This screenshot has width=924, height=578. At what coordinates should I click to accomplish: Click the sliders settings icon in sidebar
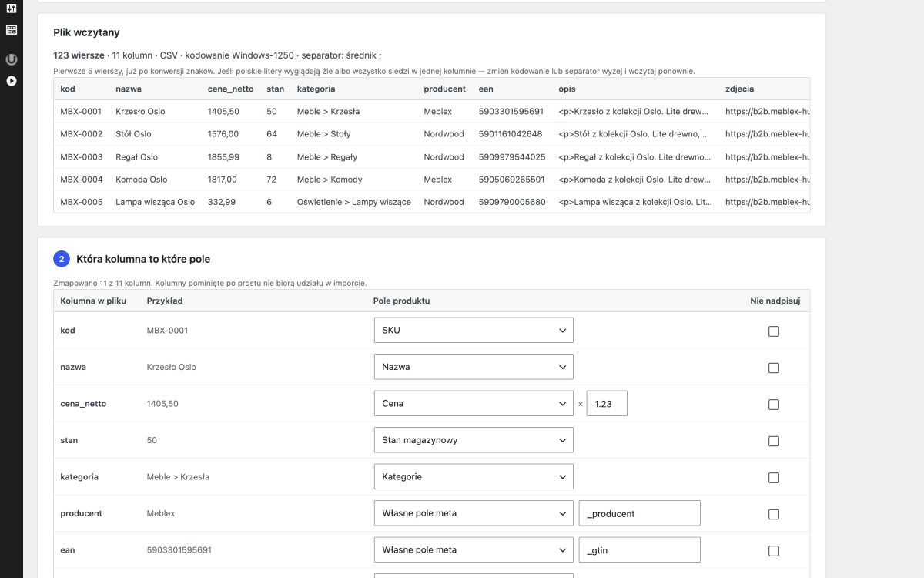tap(12, 8)
